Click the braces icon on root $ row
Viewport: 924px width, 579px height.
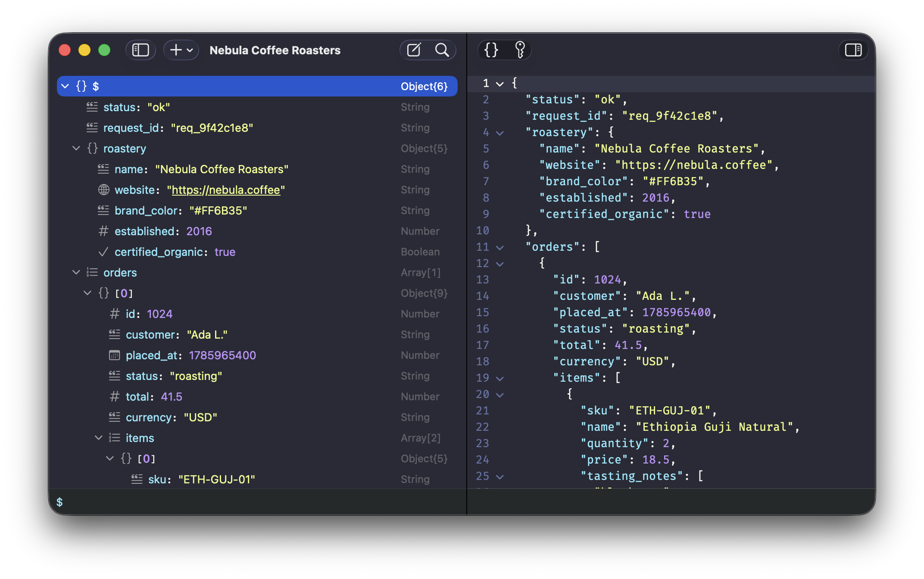point(81,86)
